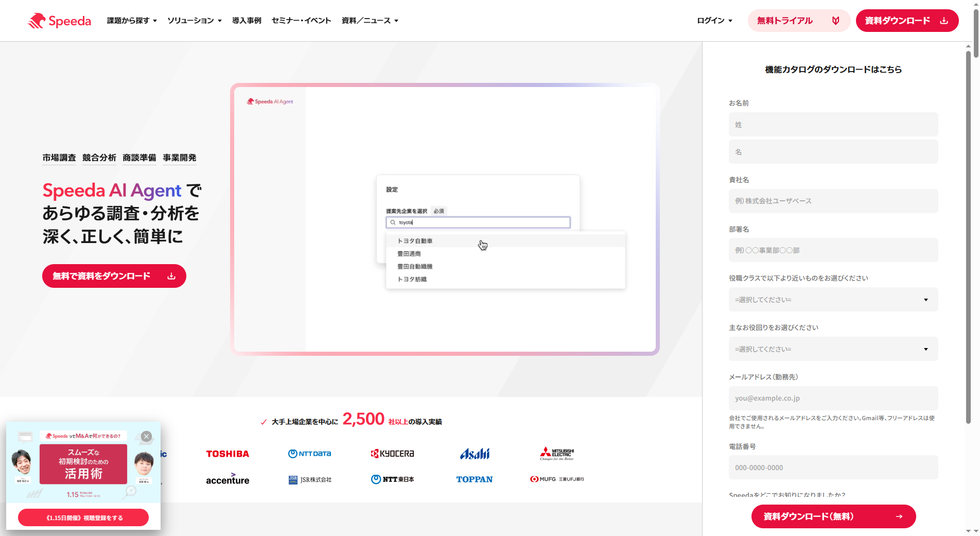Open the 主なお役回り select dropdown
The width and height of the screenshot is (980, 536).
tap(833, 349)
